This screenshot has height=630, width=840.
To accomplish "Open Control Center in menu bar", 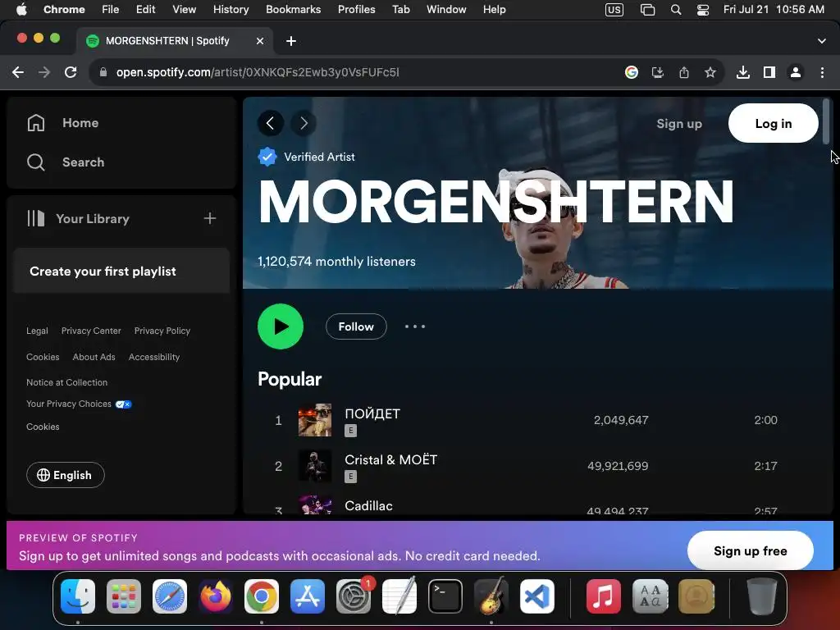I will 703,10.
